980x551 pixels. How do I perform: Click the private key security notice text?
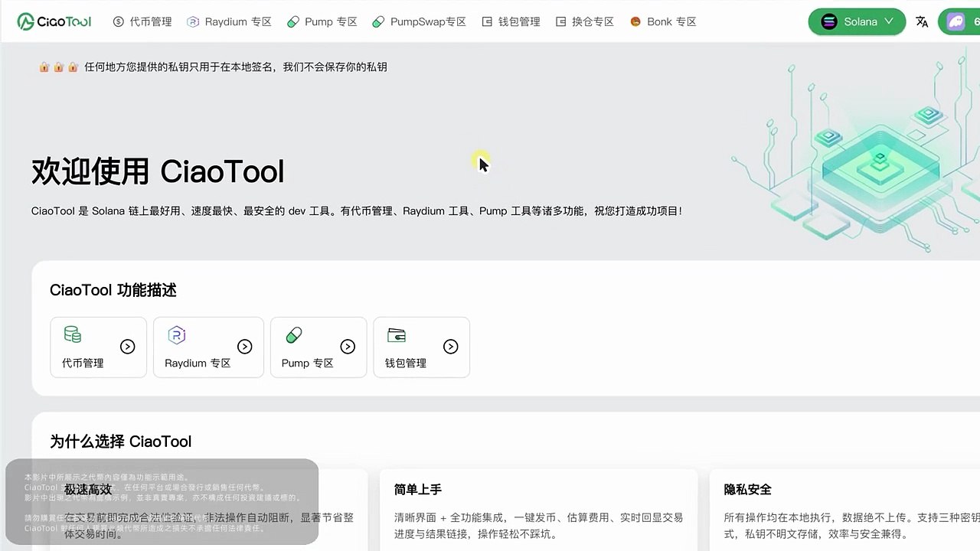(236, 67)
